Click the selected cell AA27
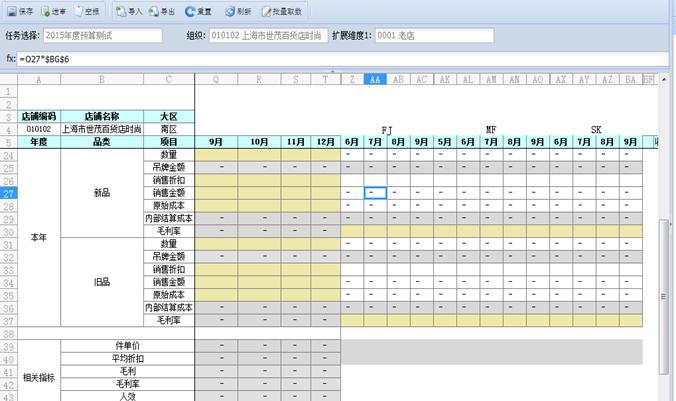676x401 pixels. click(x=375, y=193)
